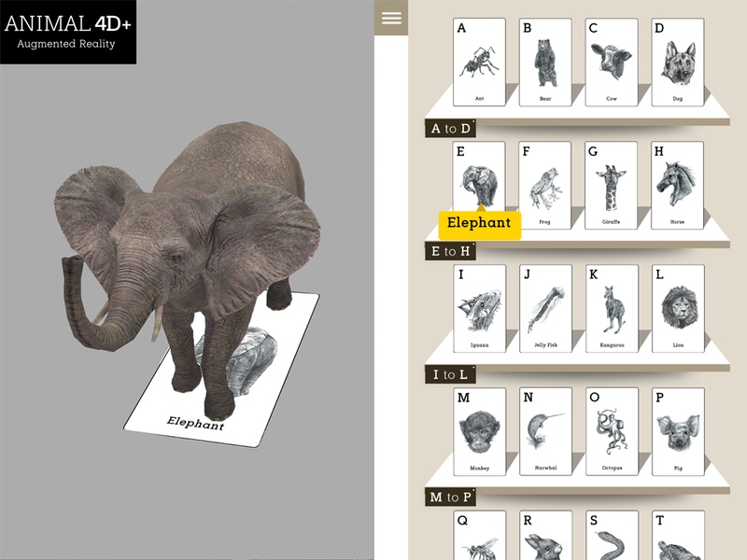Select the Iguana card
This screenshot has width=747, height=560.
pyautogui.click(x=479, y=309)
